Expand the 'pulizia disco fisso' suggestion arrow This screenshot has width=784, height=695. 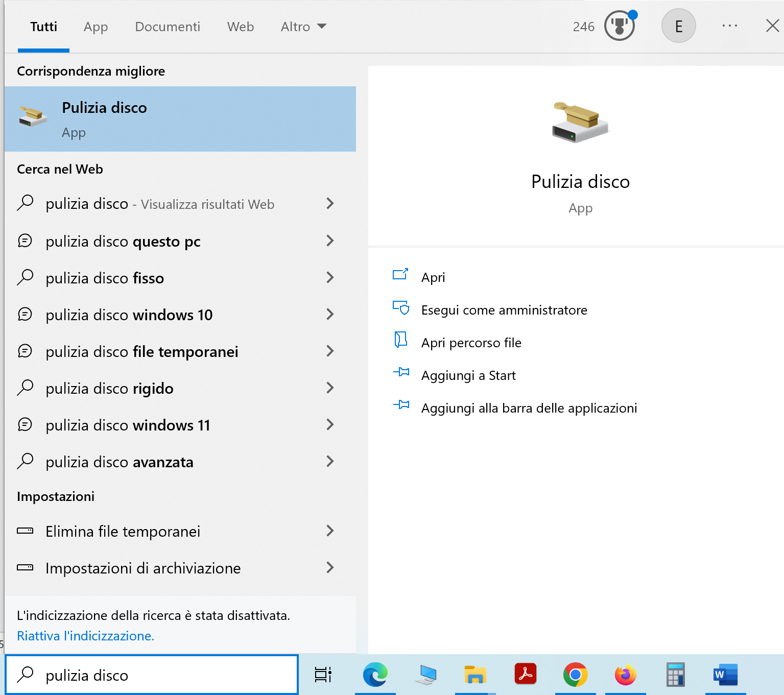[330, 278]
